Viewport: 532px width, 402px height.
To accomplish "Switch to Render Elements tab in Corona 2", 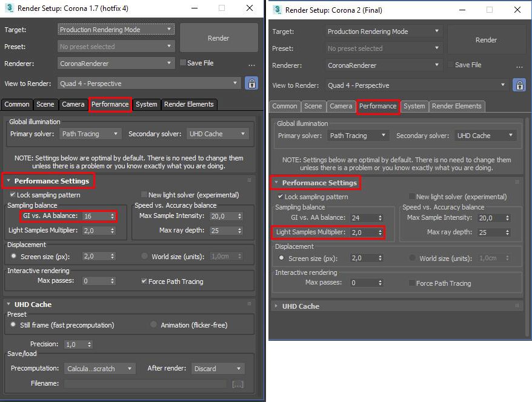I will coord(456,106).
